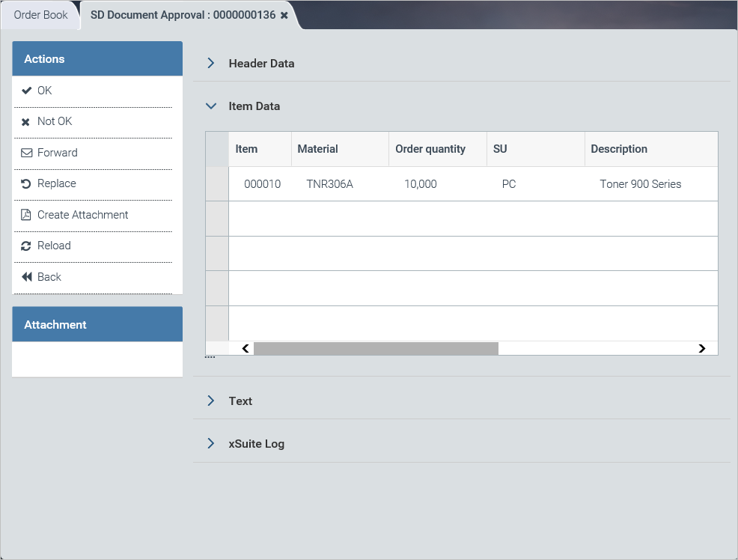Select row header of item 000010

click(217, 184)
